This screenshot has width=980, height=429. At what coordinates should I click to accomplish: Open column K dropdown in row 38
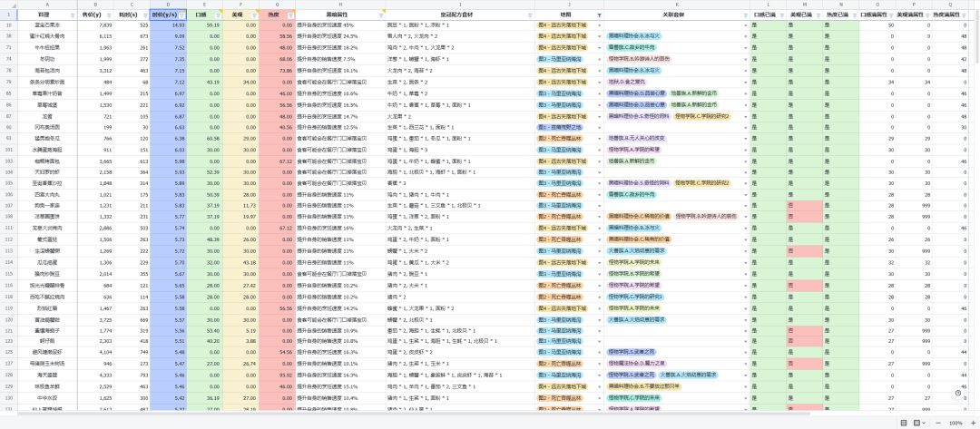coord(746,37)
